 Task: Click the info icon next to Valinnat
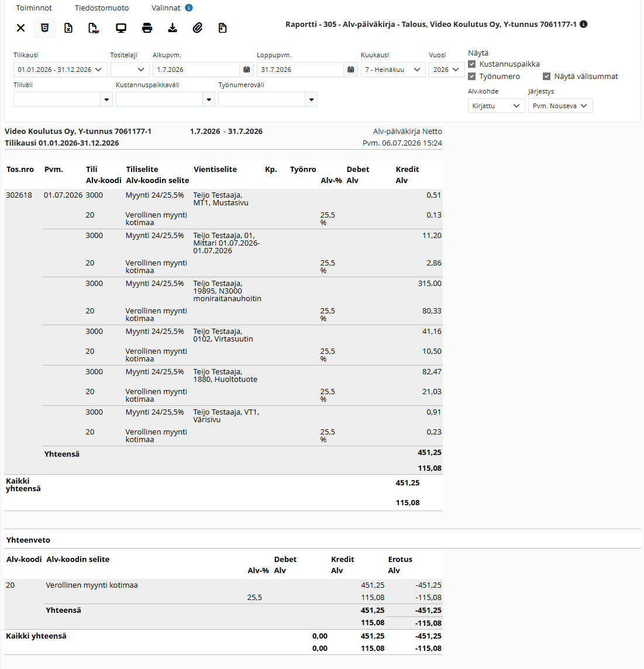tap(188, 8)
